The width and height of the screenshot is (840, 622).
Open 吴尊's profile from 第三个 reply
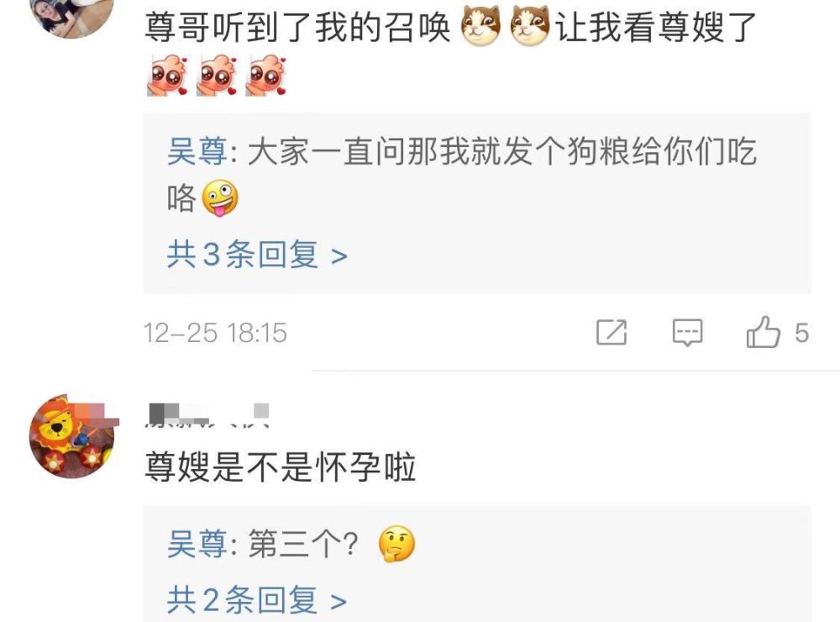(x=197, y=545)
